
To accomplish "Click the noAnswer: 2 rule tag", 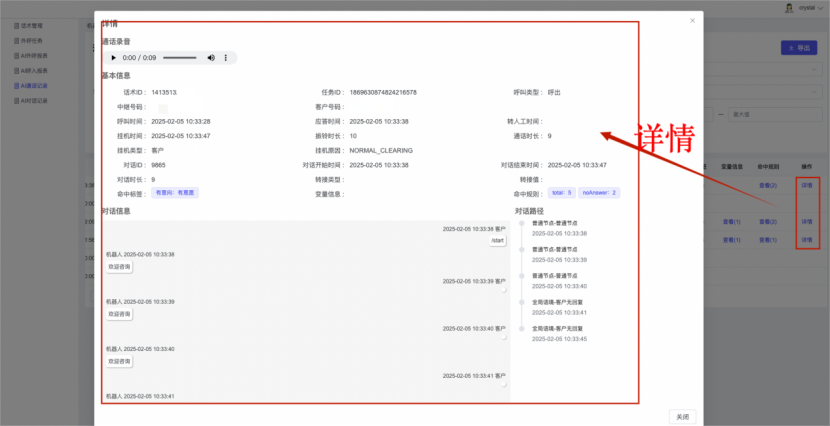I will coord(600,192).
